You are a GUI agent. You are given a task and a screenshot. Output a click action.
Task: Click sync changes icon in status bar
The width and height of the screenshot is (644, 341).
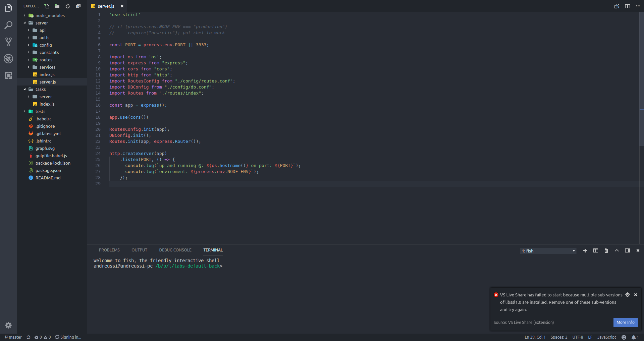tap(29, 337)
